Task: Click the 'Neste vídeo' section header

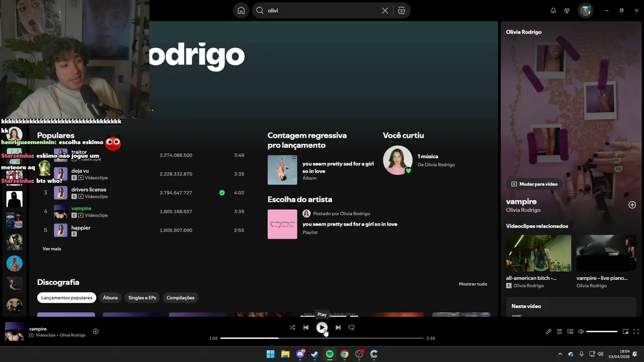Action: [526, 306]
